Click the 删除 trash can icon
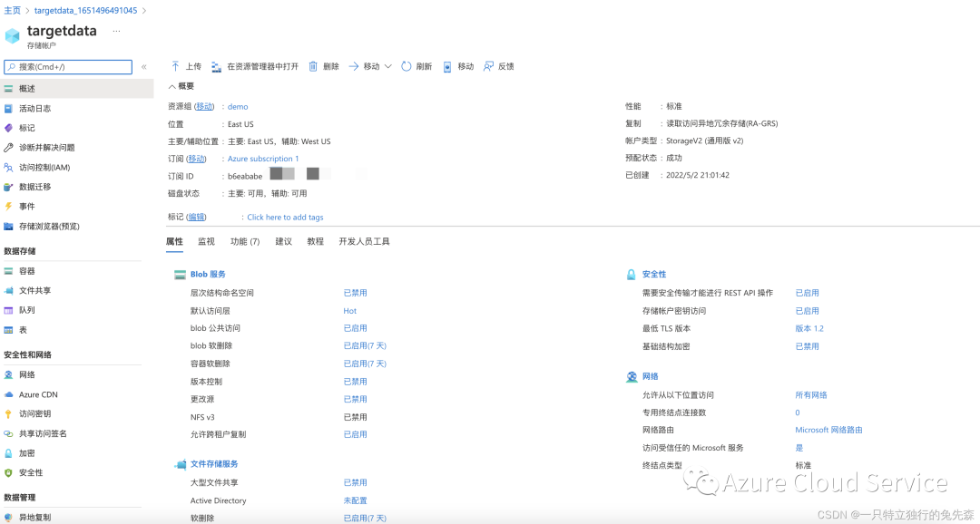The width and height of the screenshot is (980, 524). [x=313, y=66]
